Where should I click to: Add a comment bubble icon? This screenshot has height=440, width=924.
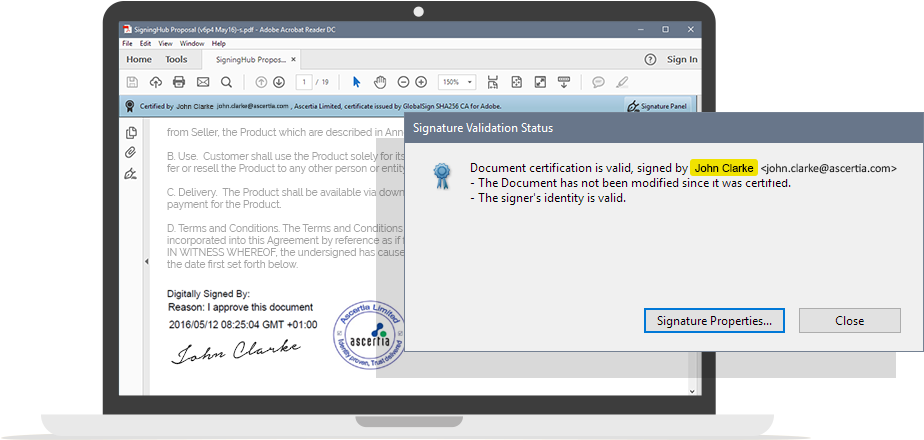point(598,82)
